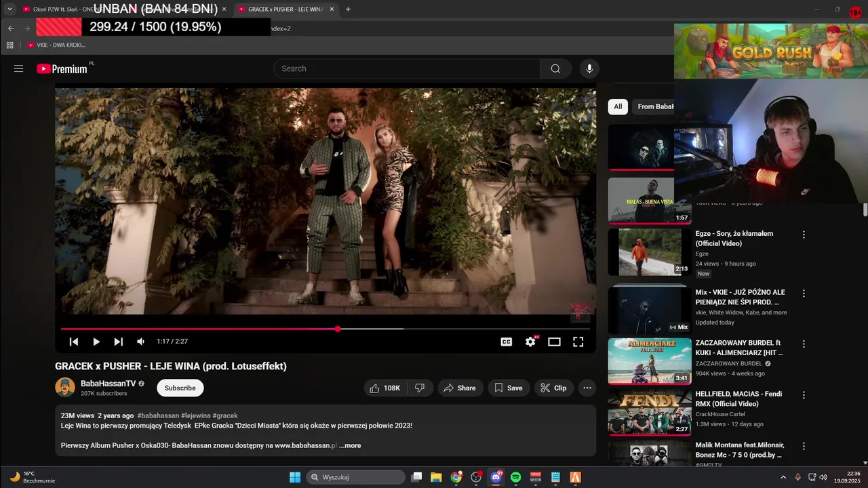
Task: Open the volume icon in the system tray
Action: [824, 477]
